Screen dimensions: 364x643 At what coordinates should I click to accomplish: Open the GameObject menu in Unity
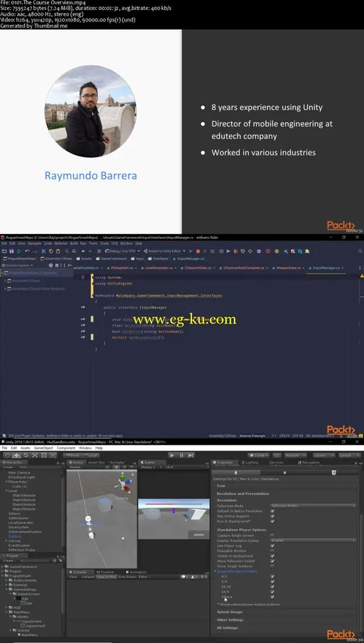[43, 448]
